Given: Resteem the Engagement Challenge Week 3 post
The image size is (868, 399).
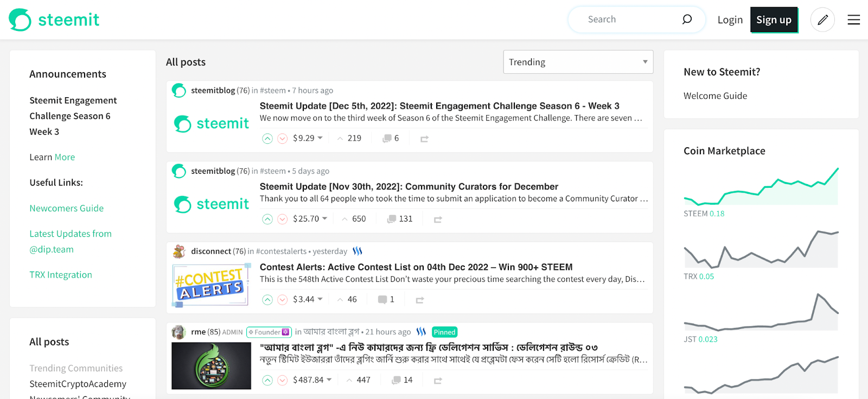Looking at the screenshot, I should point(424,139).
